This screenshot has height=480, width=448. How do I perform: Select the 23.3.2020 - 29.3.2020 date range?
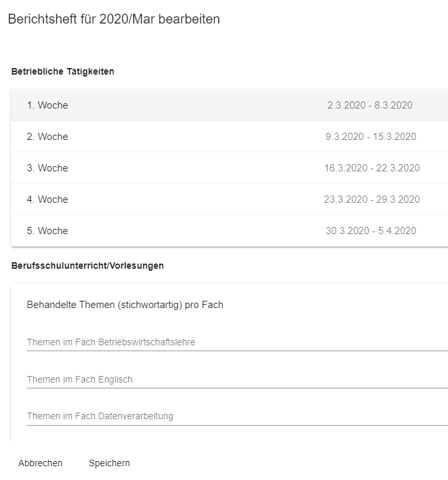371,199
